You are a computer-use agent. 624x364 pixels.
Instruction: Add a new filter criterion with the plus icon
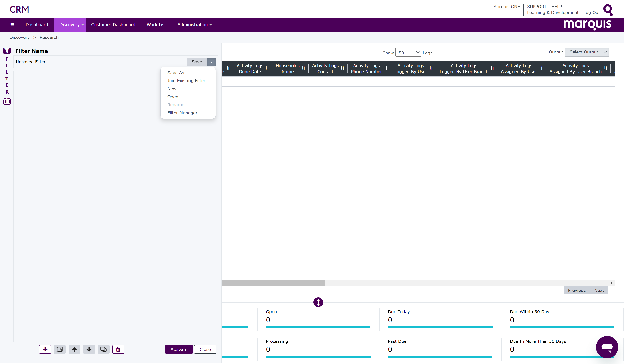click(x=45, y=349)
